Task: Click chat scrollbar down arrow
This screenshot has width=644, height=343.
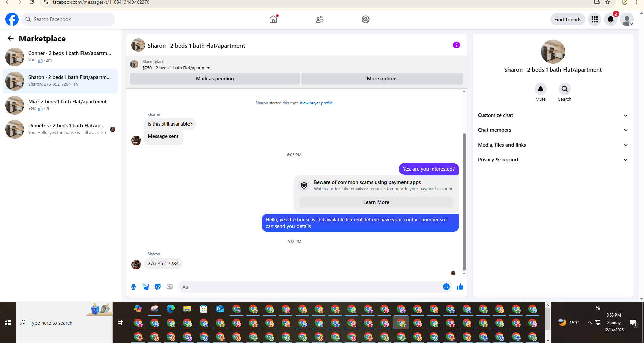Action: [x=464, y=274]
